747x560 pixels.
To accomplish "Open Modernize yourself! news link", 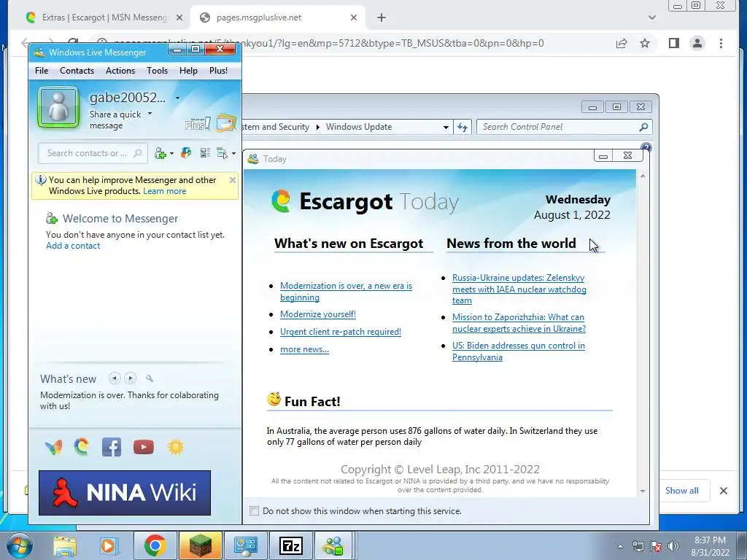I will pos(318,314).
